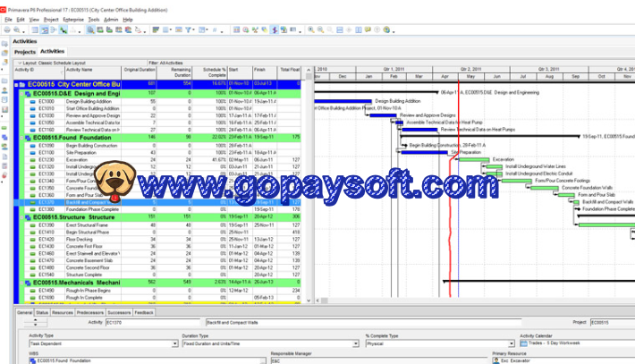The image size is (635, 364).
Task: Open Print Preview from the toolbar
Action: coord(17,30)
